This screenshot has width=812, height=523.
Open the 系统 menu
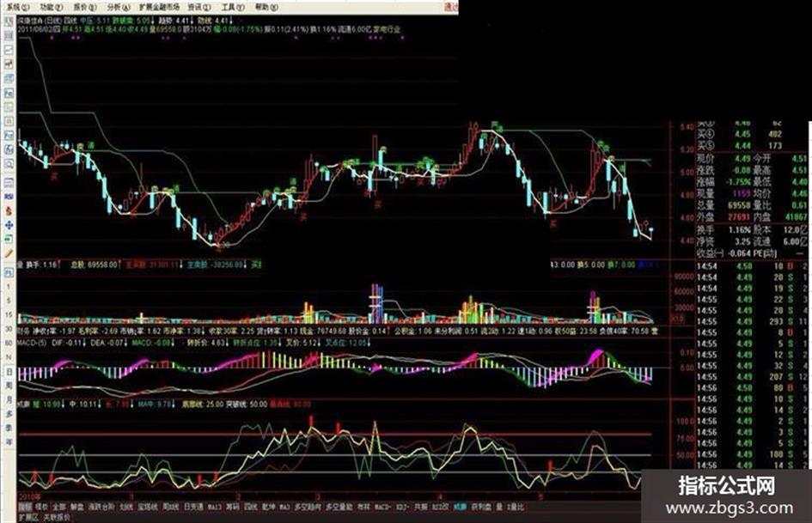pyautogui.click(x=17, y=7)
